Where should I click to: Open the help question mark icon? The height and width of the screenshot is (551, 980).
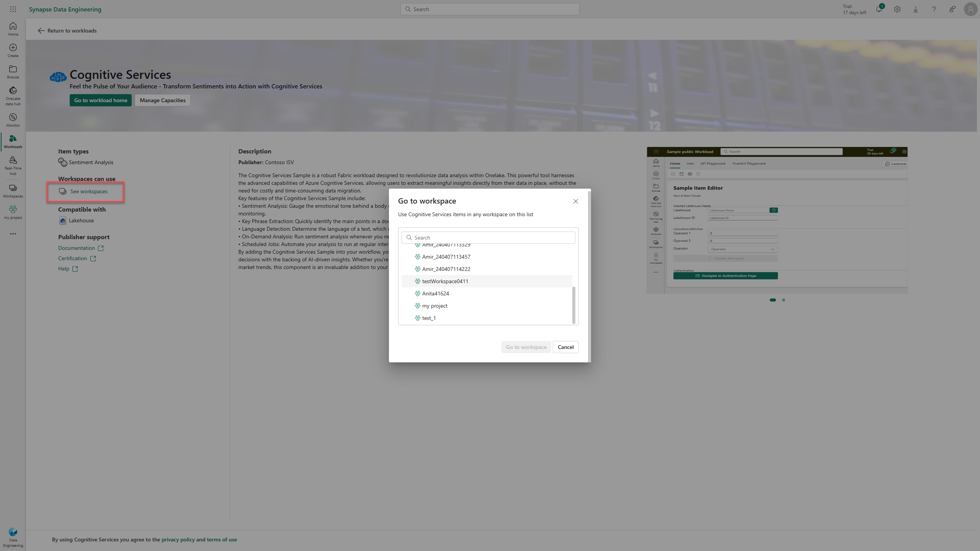[934, 9]
